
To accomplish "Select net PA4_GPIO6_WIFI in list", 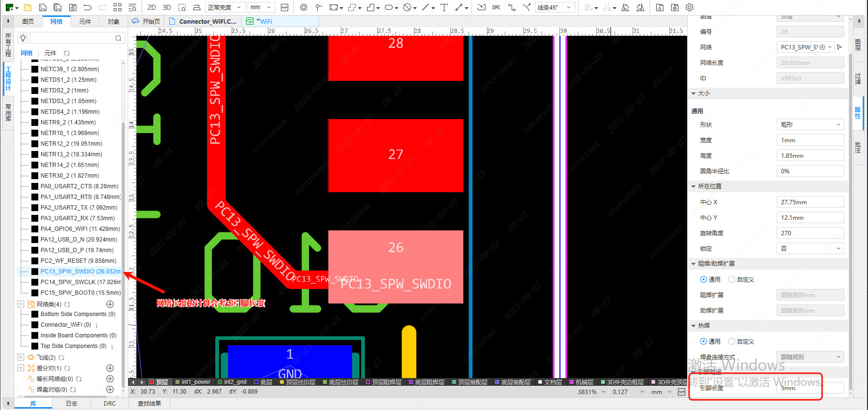I will click(80, 228).
